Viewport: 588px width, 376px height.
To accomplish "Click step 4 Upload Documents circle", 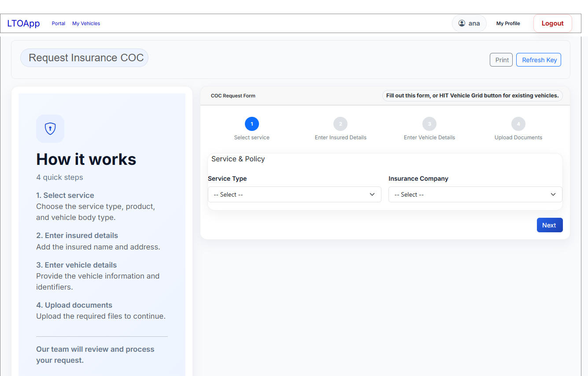I will [518, 124].
